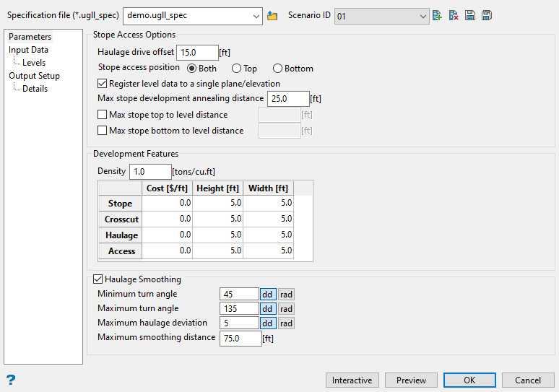Open the Input Data section
Screen dimensions: 559x392
(x=29, y=50)
